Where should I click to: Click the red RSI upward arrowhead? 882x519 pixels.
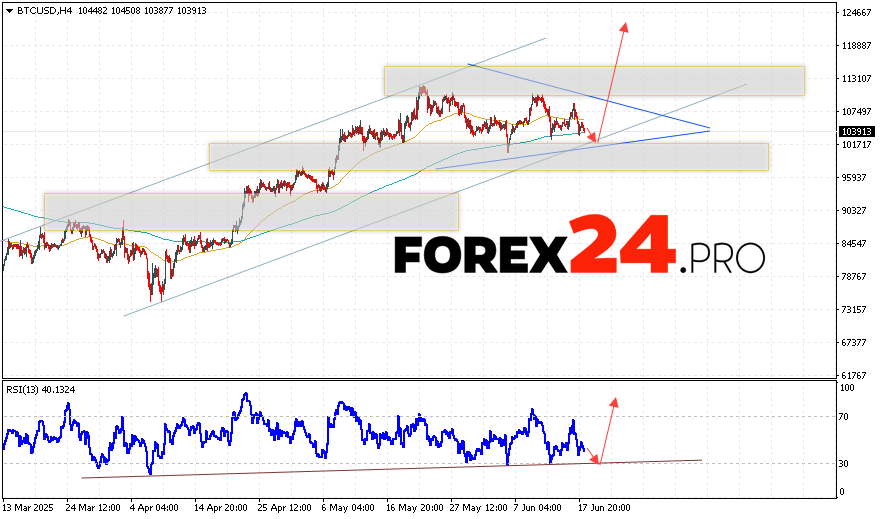[613, 401]
